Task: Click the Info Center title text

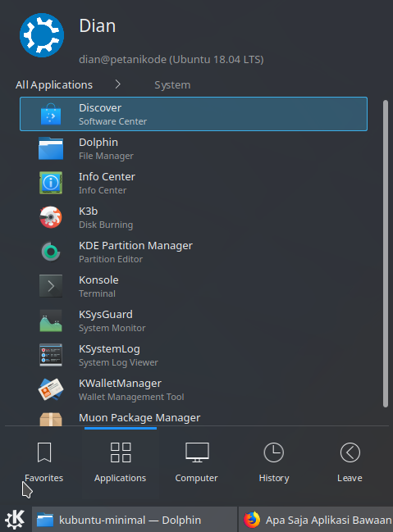Action: (107, 177)
